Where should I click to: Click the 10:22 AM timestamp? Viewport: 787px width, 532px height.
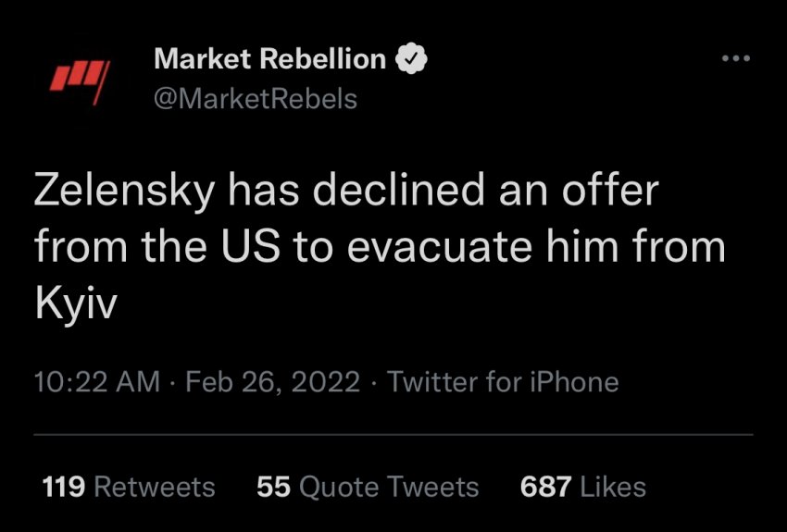(x=96, y=382)
